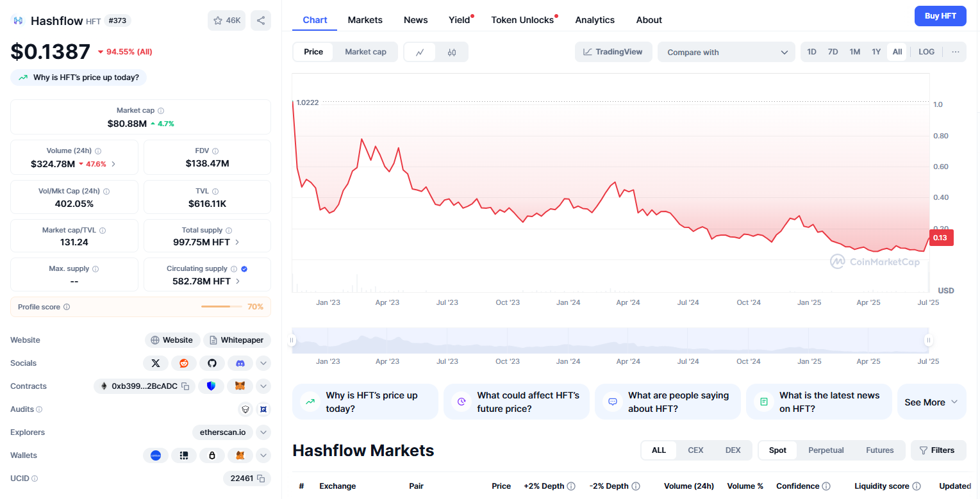Click the Profile score 70% progress bar

221,307
